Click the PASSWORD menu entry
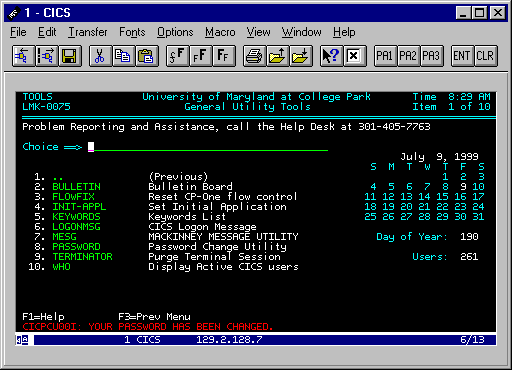This screenshot has width=512, height=370. [x=76, y=247]
